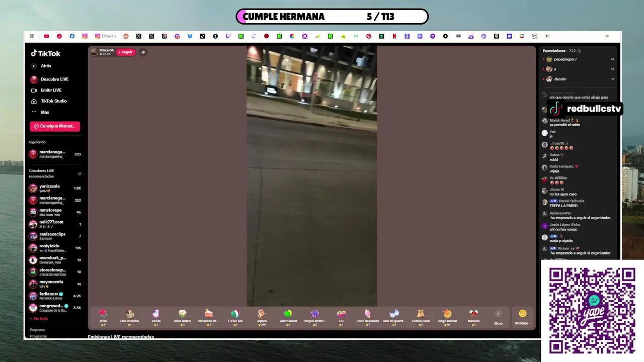Go back with Atrás
Viewport: 644px width, 362px height.
[x=41, y=66]
